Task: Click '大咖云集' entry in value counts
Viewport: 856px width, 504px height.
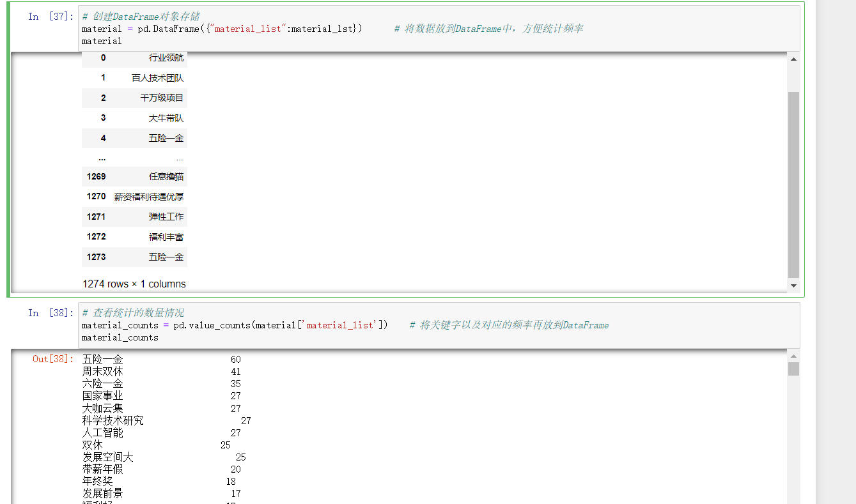Action: point(103,408)
